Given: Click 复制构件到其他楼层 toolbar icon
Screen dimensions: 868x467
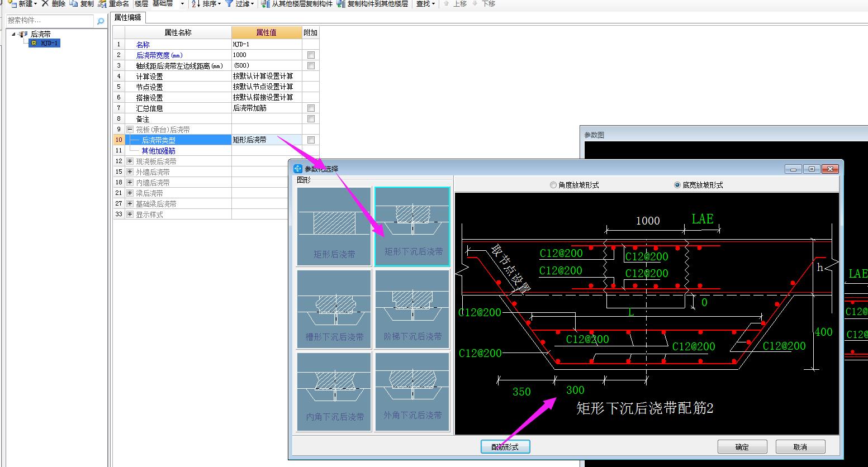Looking at the screenshot, I should coord(341,4).
